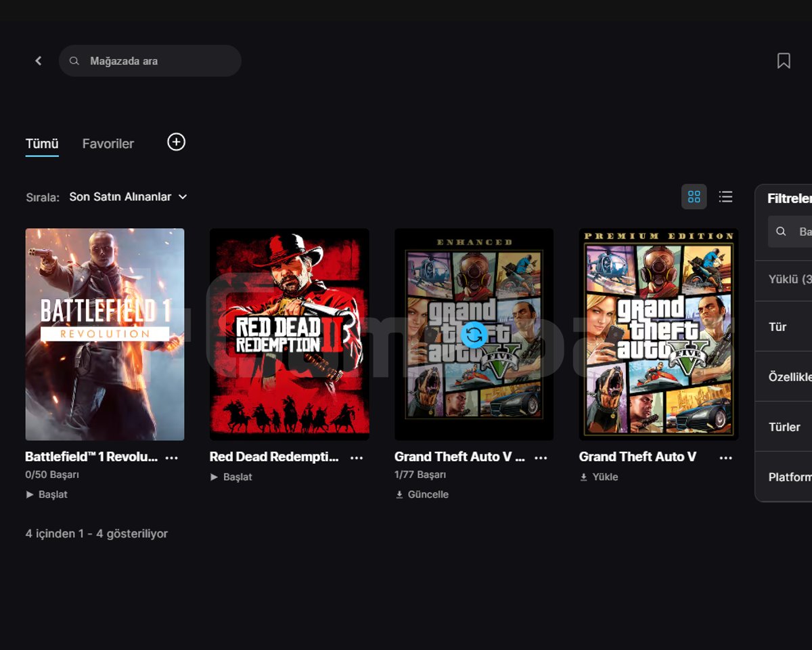The width and height of the screenshot is (812, 650).
Task: Launch Red Dead Redemption via Başlat
Action: [x=231, y=477]
